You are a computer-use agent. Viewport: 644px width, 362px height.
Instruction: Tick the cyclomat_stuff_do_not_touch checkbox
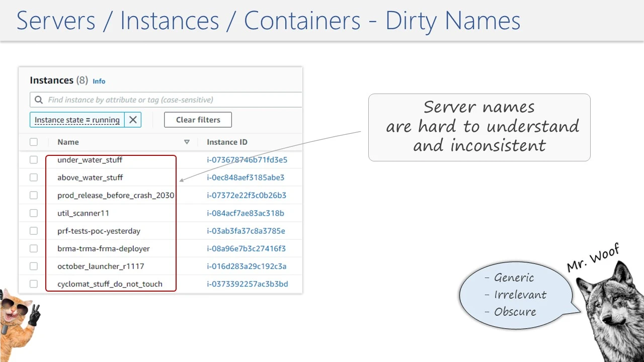pyautogui.click(x=34, y=284)
